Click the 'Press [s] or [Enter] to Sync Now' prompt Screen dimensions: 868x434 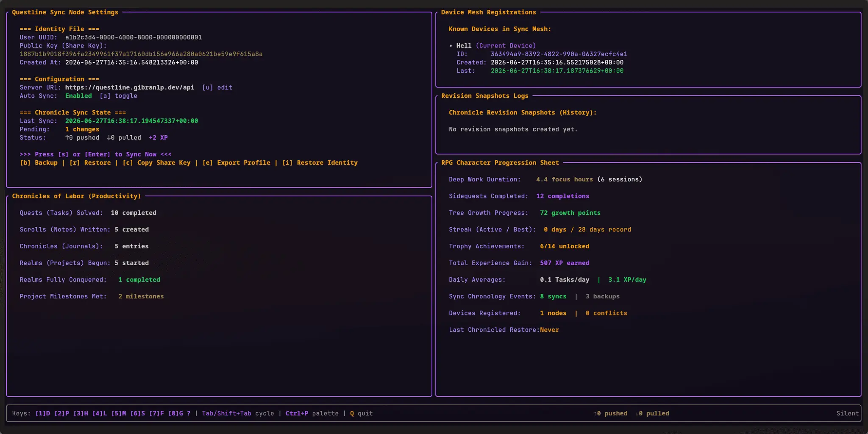click(x=95, y=154)
